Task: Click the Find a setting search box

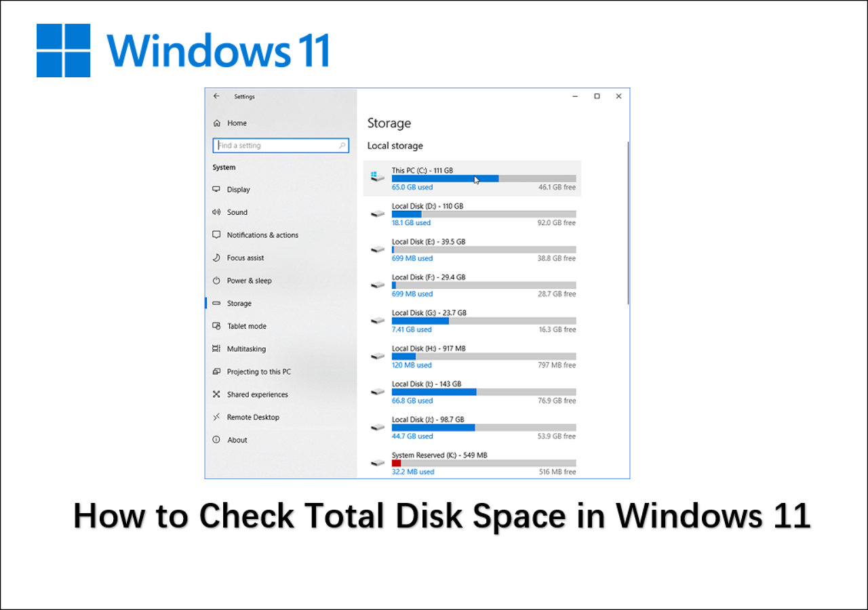Action: coord(281,146)
